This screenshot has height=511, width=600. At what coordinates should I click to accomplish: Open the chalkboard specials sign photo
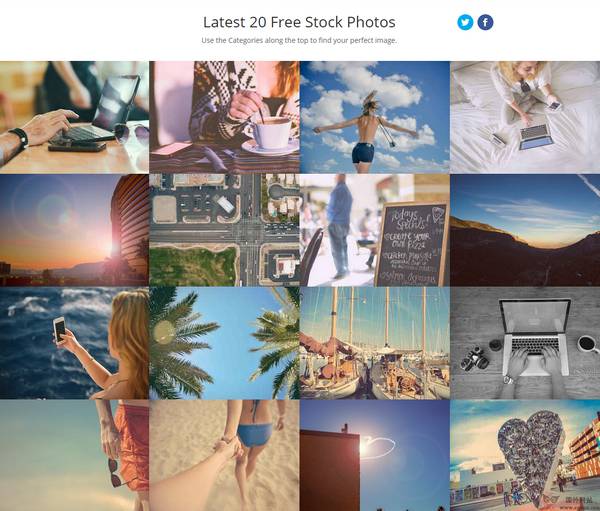pyautogui.click(x=375, y=230)
